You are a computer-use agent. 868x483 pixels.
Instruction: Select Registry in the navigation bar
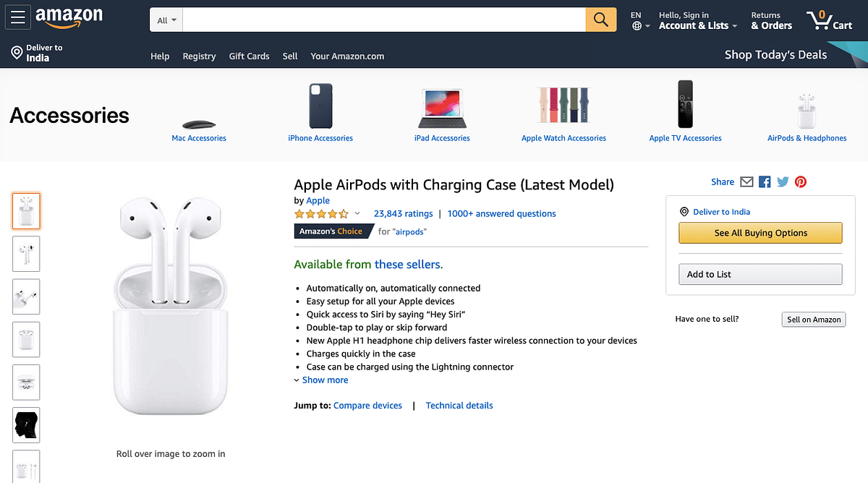(x=199, y=56)
